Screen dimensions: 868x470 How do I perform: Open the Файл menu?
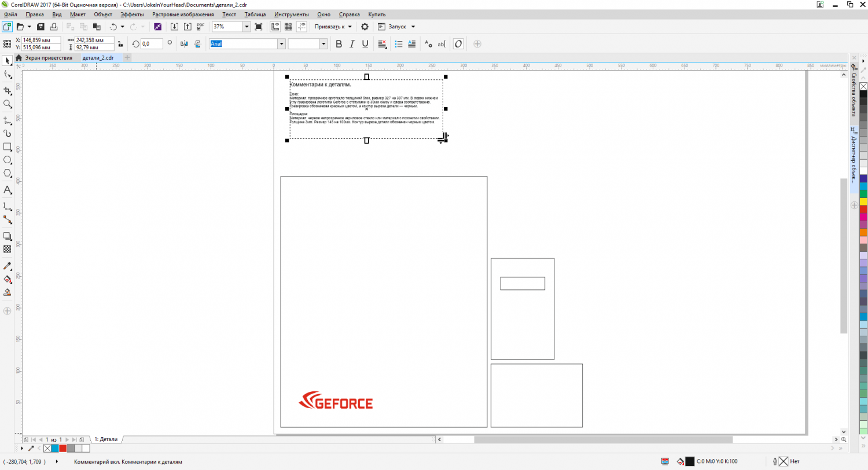coord(10,14)
